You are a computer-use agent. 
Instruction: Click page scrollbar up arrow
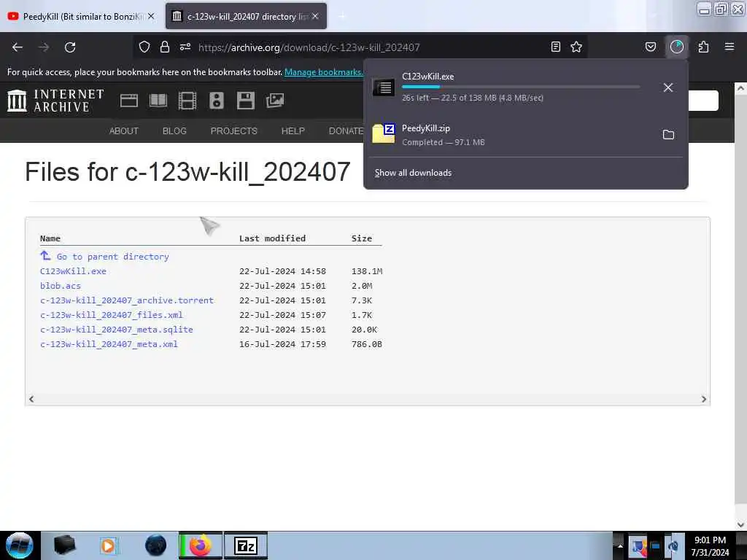click(740, 88)
